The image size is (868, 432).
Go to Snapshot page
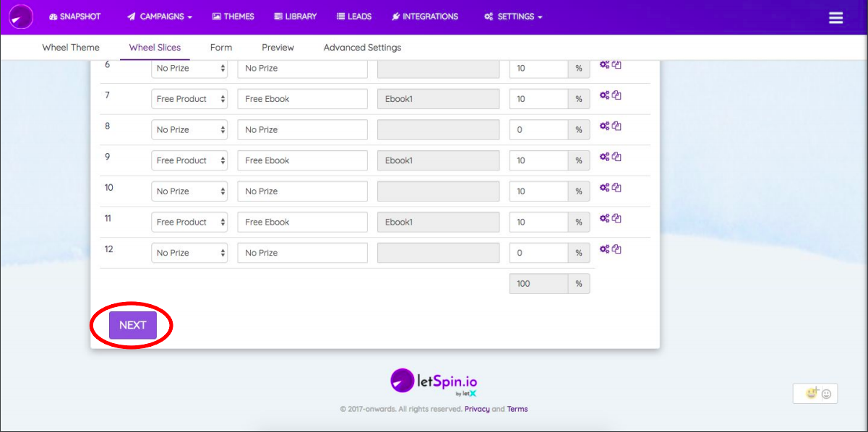click(x=75, y=17)
